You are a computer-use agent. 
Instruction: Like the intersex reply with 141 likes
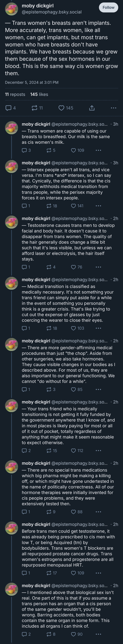click(73, 206)
